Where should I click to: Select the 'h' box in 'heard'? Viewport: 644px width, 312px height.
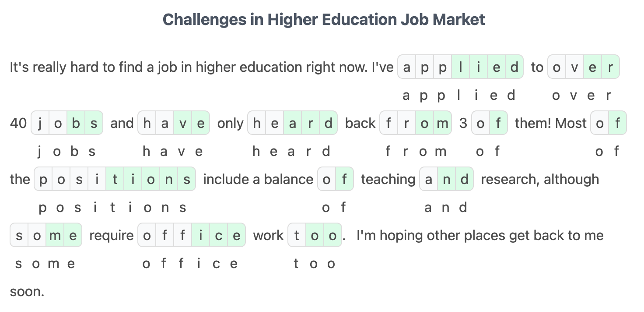[x=257, y=123]
